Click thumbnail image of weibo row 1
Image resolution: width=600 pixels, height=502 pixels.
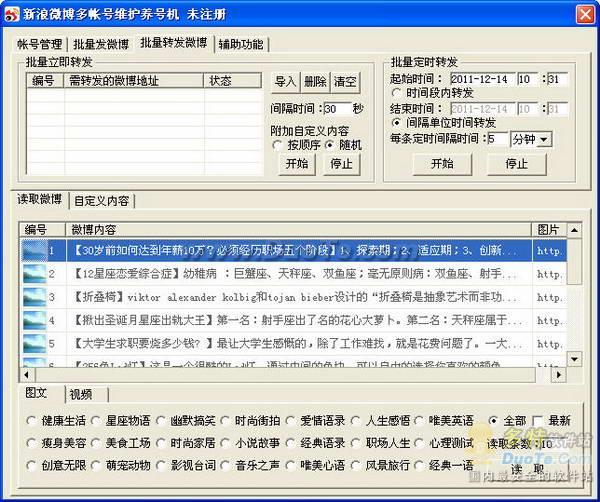(34, 251)
